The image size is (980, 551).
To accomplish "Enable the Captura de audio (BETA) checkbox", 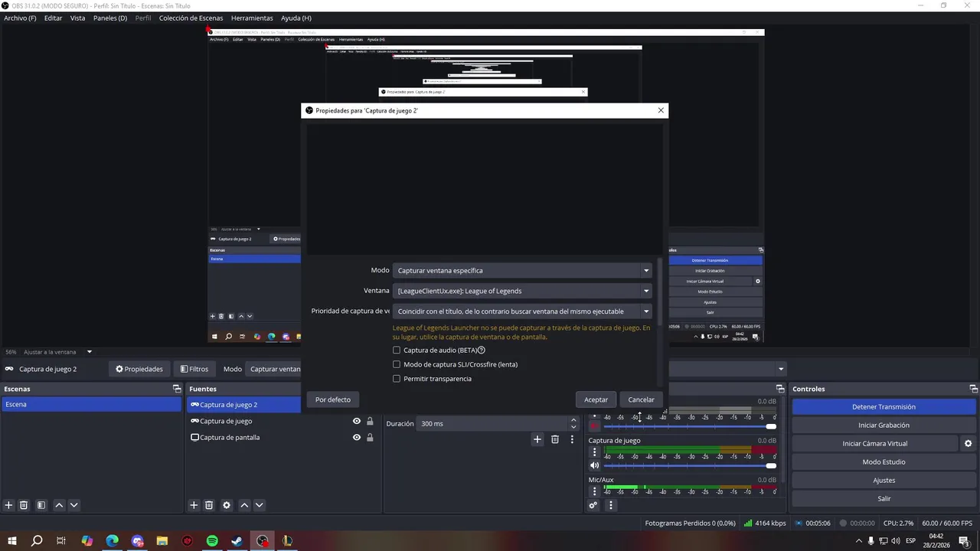I will click(397, 350).
